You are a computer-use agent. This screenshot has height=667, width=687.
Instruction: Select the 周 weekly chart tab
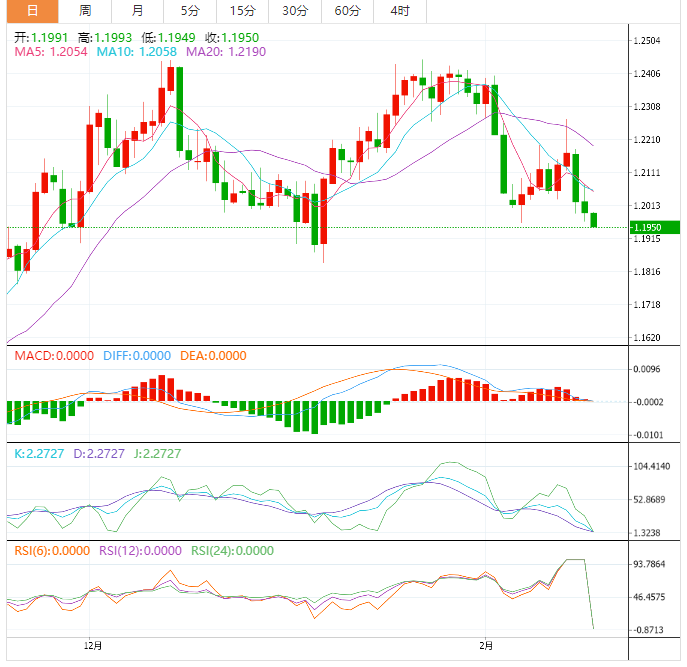click(85, 11)
